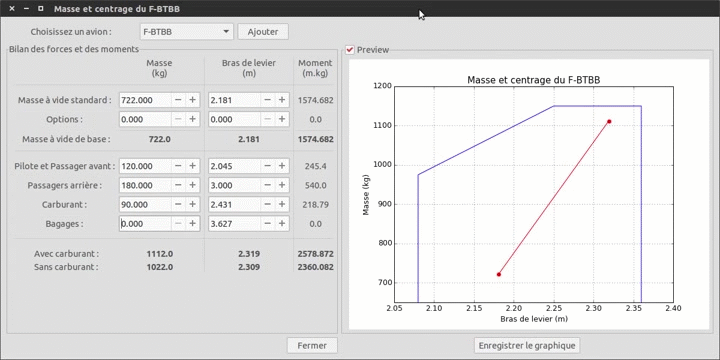The width and height of the screenshot is (720, 360).
Task: Open the aircraft selection dropdown F-BTBB
Action: (186, 32)
